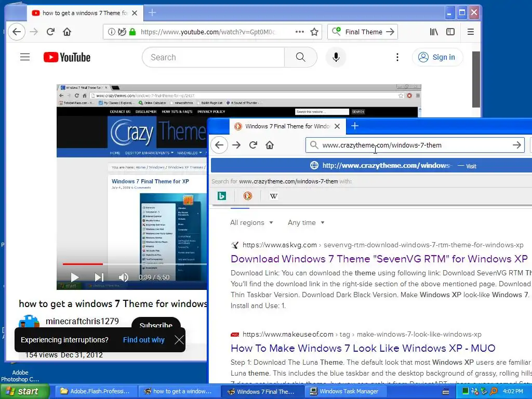Open Download Windows 7 Theme SevenVG RTM result
The width and height of the screenshot is (532, 399).
coord(379,259)
